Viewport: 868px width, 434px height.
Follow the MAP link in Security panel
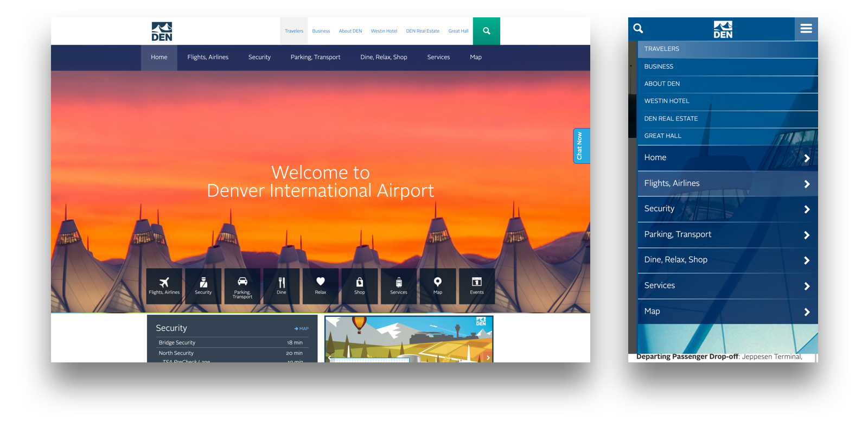click(x=302, y=329)
